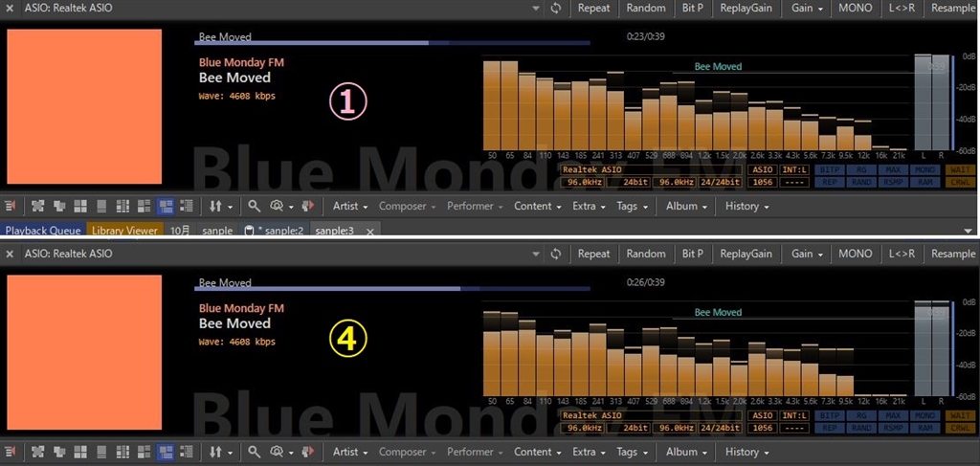Click the highlighted album-tracks view icon in the 0:23 player
This screenshot has height=466, width=980.
166,206
